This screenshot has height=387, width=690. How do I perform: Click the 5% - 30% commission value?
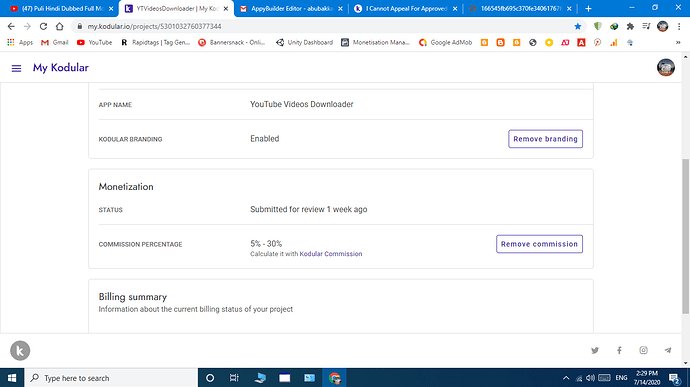point(266,243)
